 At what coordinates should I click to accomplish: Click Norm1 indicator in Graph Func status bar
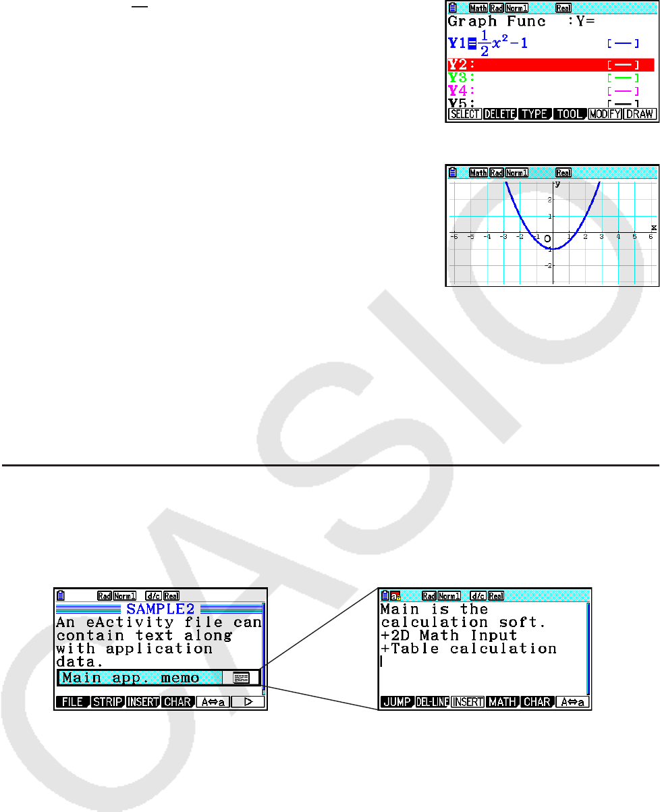pyautogui.click(x=516, y=8)
